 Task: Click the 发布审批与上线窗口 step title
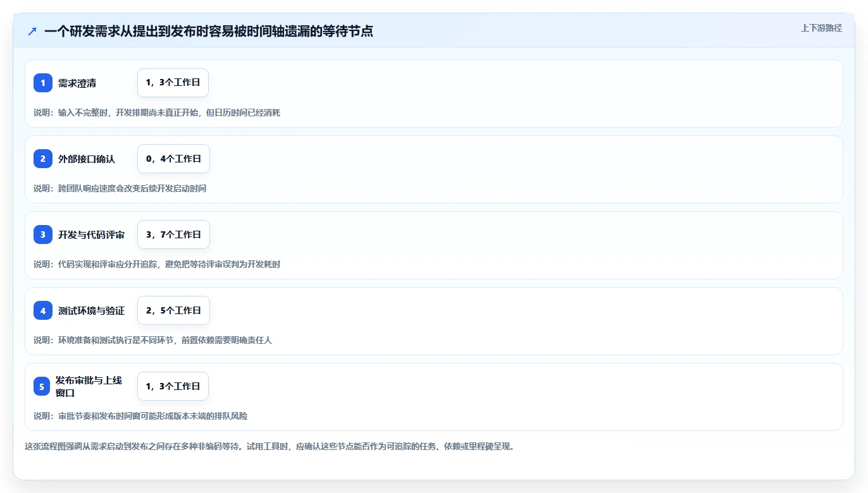tap(89, 386)
